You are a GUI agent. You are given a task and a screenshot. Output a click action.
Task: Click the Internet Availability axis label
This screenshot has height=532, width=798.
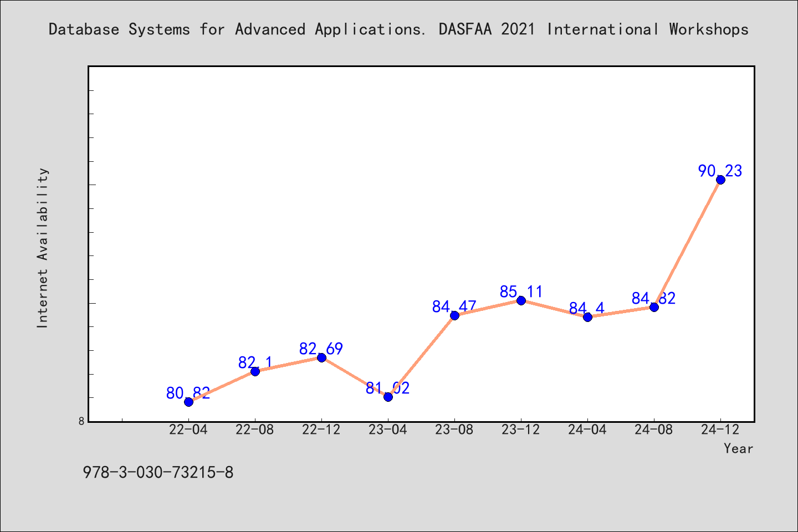click(x=43, y=248)
